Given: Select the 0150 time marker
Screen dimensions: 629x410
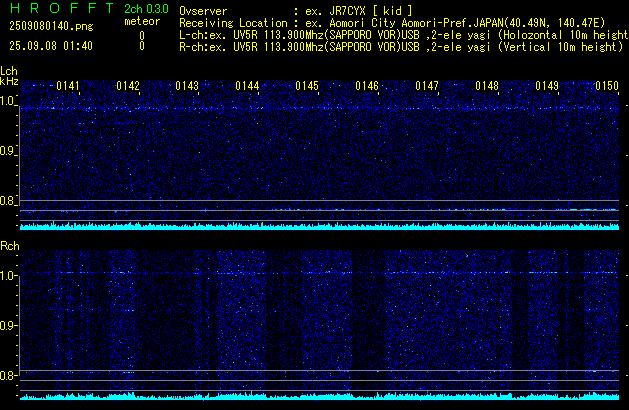Looking at the screenshot, I should click(607, 86).
